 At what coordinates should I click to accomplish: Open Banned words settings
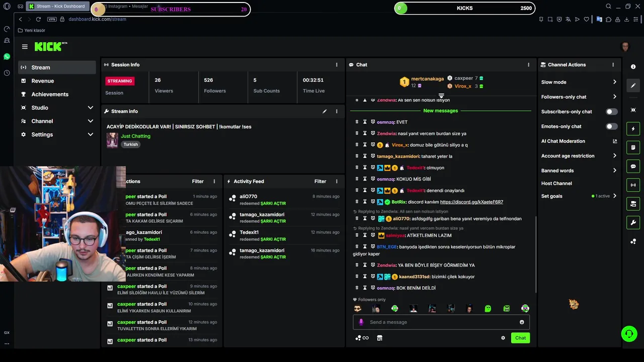coord(579,170)
